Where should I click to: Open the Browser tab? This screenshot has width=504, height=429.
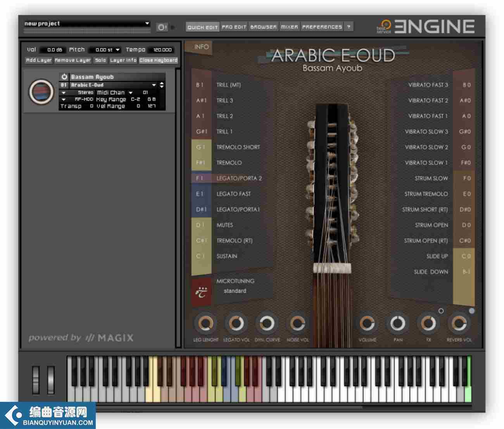point(264,27)
